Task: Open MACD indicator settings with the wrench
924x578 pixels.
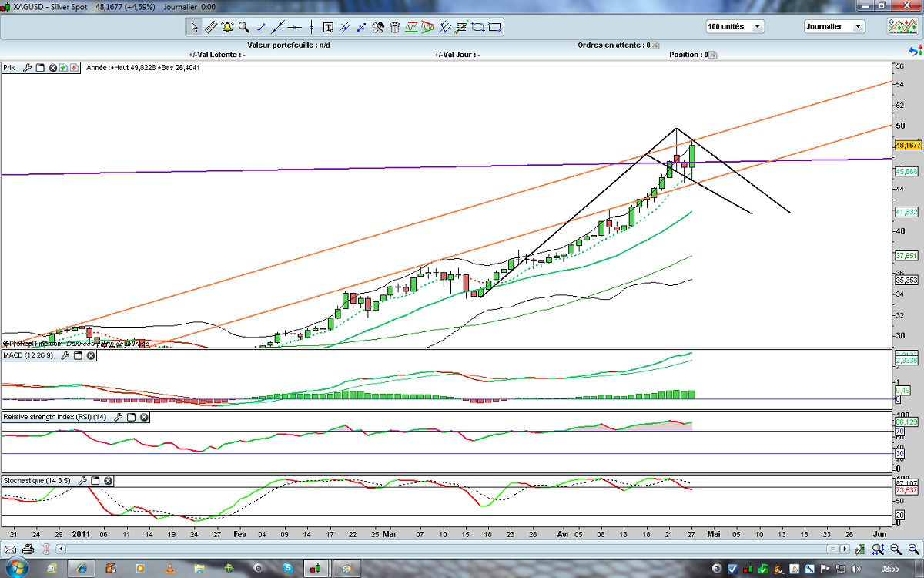Action: tap(65, 355)
